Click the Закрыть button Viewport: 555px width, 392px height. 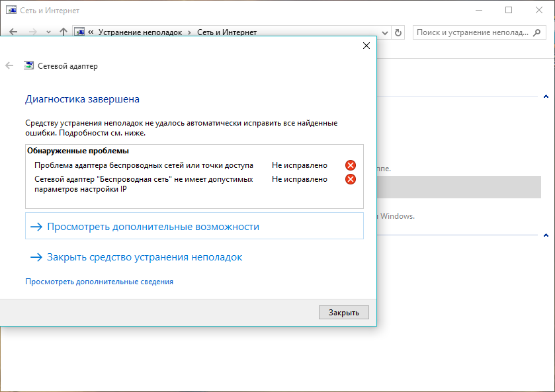coord(344,313)
